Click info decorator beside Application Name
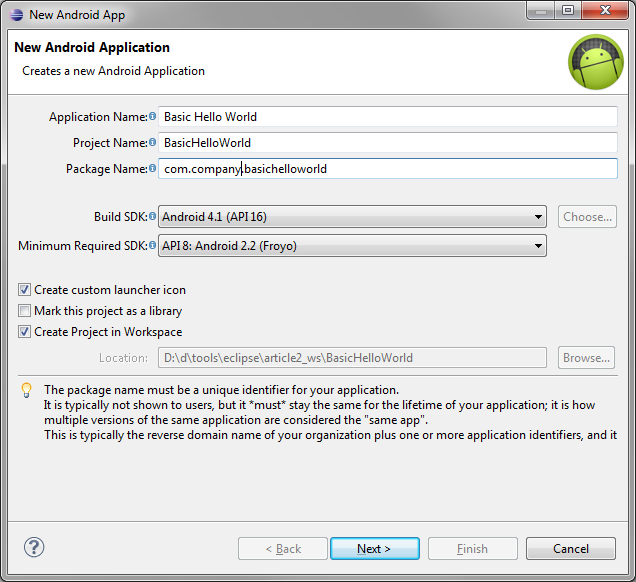Image resolution: width=636 pixels, height=582 pixels. pos(153,117)
